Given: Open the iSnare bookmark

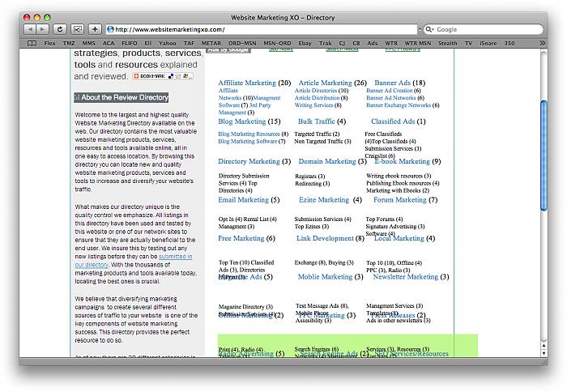Looking at the screenshot, I should (488, 43).
